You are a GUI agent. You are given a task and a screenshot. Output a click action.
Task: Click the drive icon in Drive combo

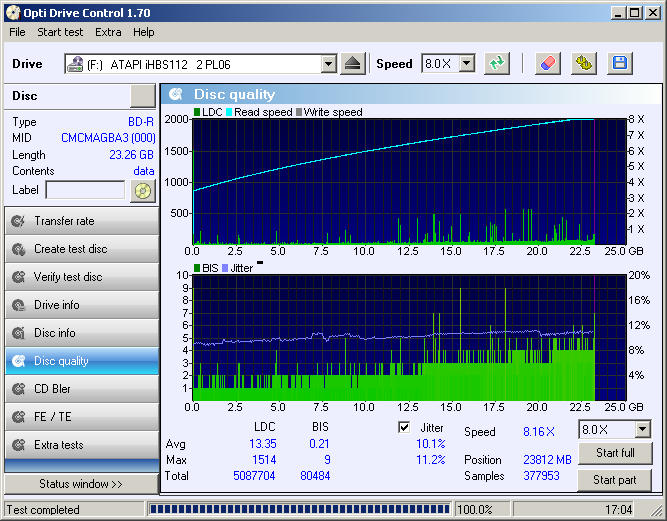[75, 64]
